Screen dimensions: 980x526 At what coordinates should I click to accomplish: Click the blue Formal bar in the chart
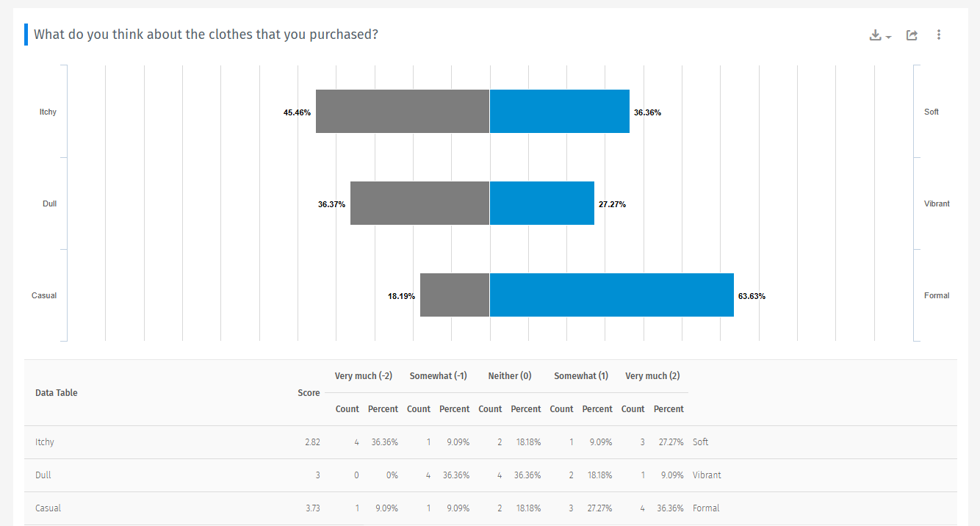click(611, 295)
